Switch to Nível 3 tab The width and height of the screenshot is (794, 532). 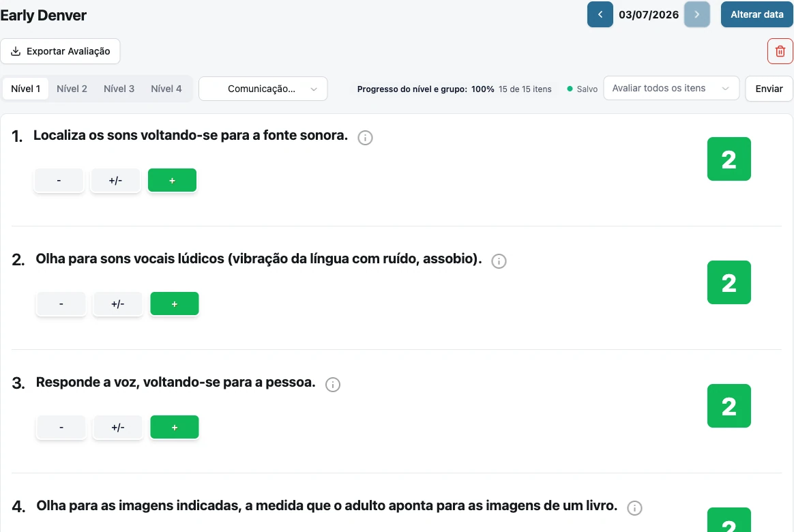click(119, 89)
